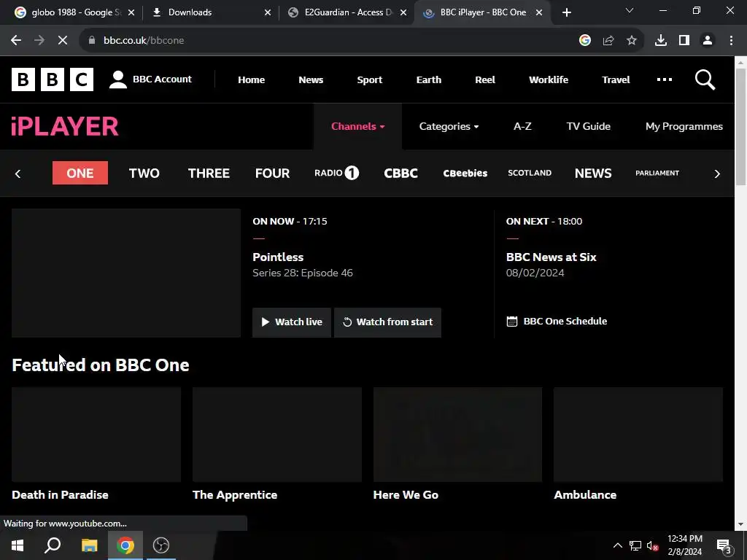Close the E2Guardian tab
The width and height of the screenshot is (747, 560).
(x=403, y=12)
